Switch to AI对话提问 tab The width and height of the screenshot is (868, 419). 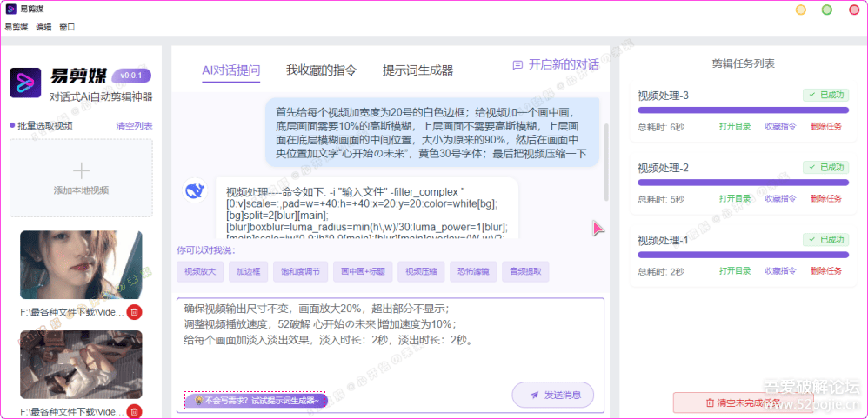pyautogui.click(x=230, y=70)
